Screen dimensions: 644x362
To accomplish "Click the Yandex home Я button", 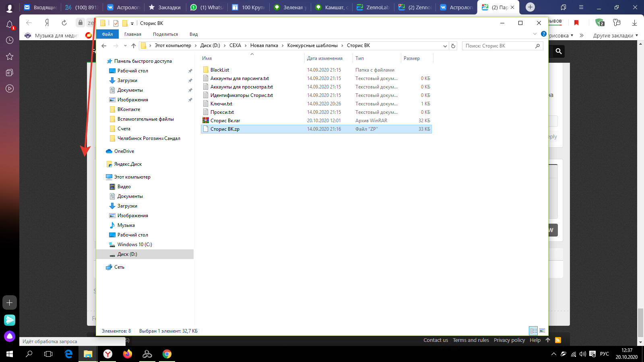I will 47,23.
